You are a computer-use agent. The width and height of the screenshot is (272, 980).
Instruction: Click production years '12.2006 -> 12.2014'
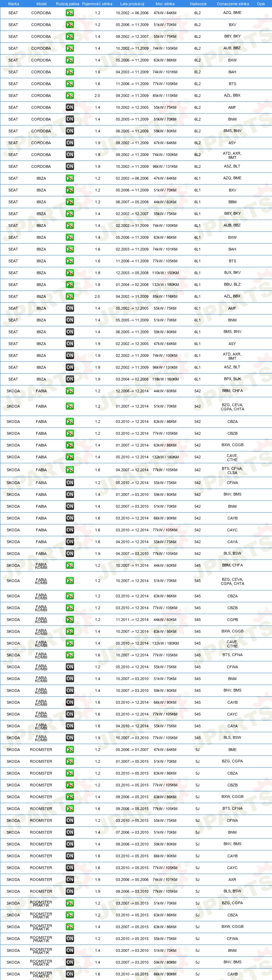coord(132,391)
